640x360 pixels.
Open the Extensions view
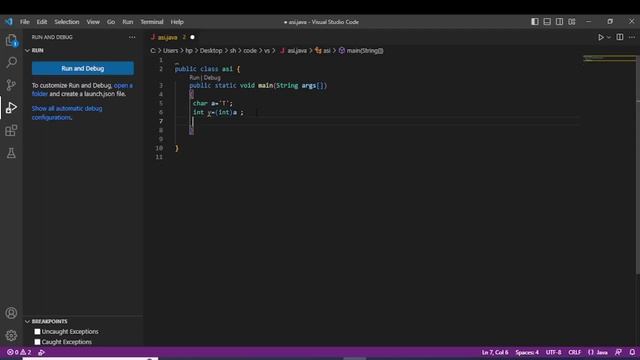coord(11,131)
